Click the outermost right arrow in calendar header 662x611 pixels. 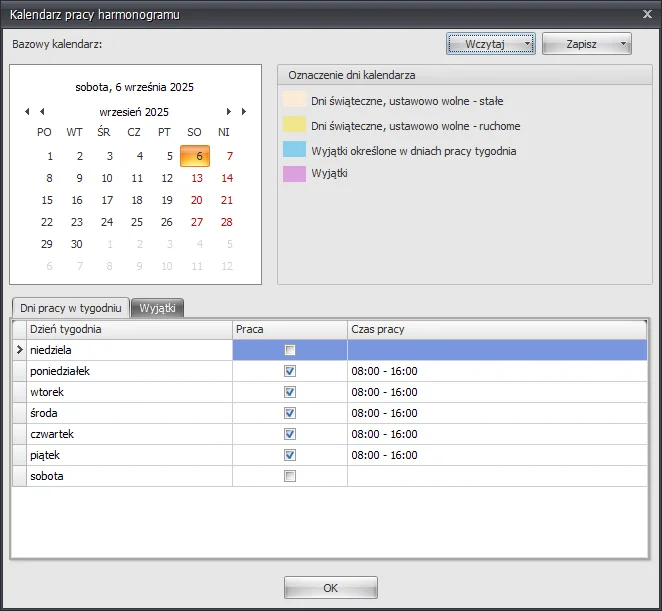coord(244,112)
